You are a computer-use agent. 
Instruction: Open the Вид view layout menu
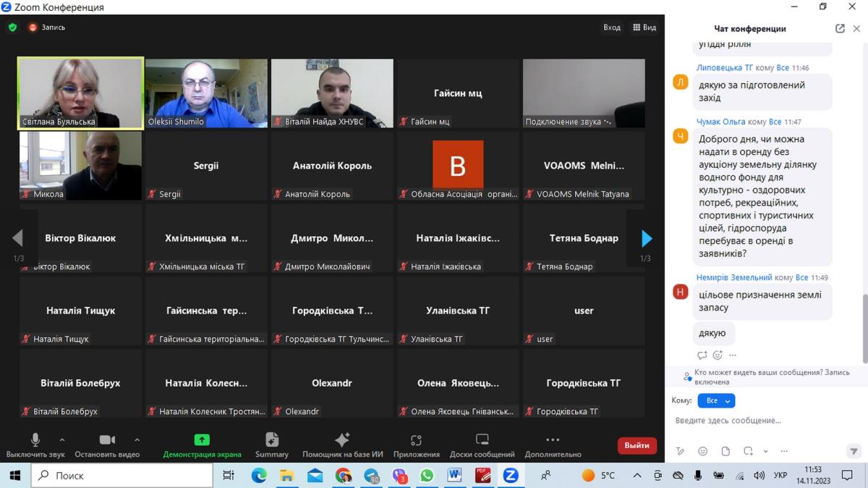coord(644,28)
